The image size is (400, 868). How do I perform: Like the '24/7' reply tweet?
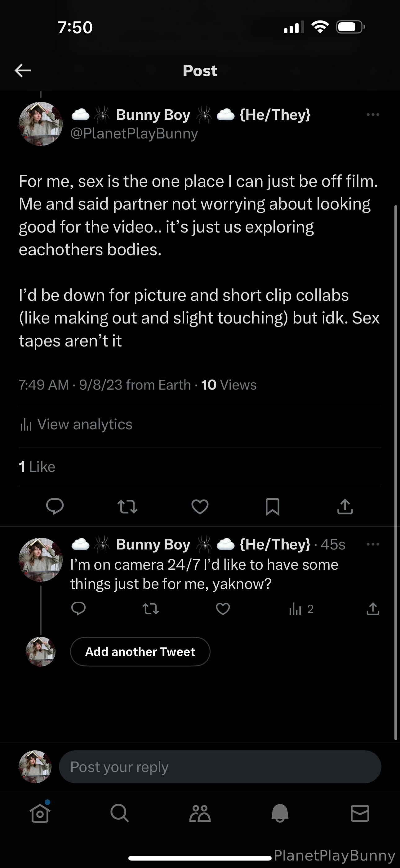point(223,609)
